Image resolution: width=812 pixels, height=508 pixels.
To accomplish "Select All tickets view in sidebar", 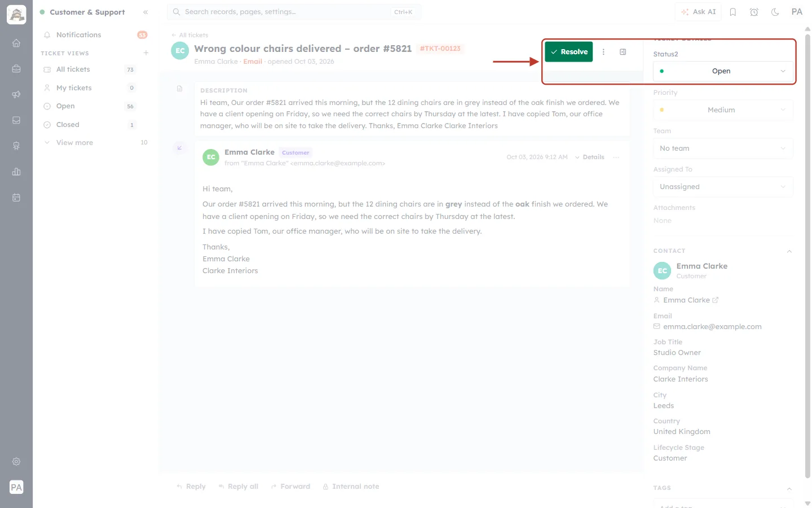I will (x=95, y=69).
